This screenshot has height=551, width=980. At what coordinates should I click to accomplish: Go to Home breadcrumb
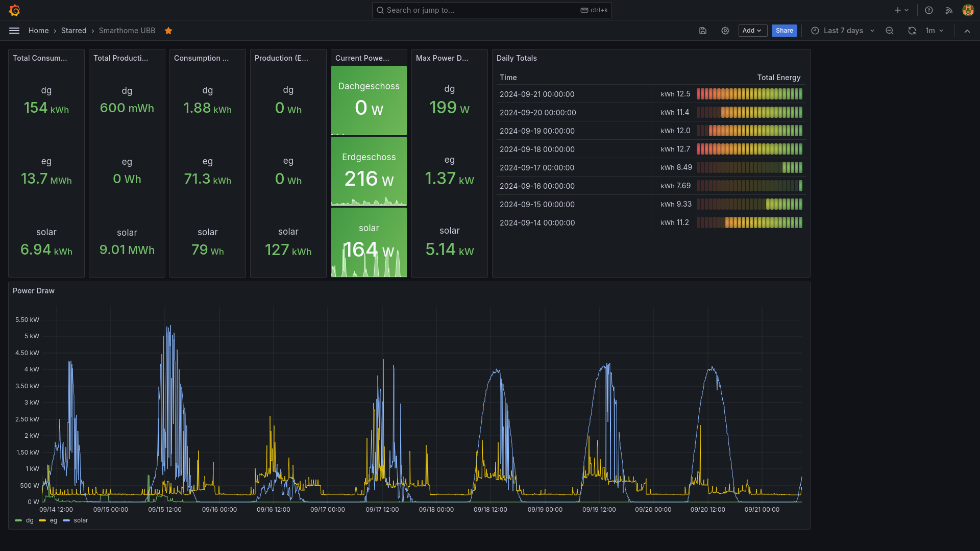pyautogui.click(x=39, y=31)
